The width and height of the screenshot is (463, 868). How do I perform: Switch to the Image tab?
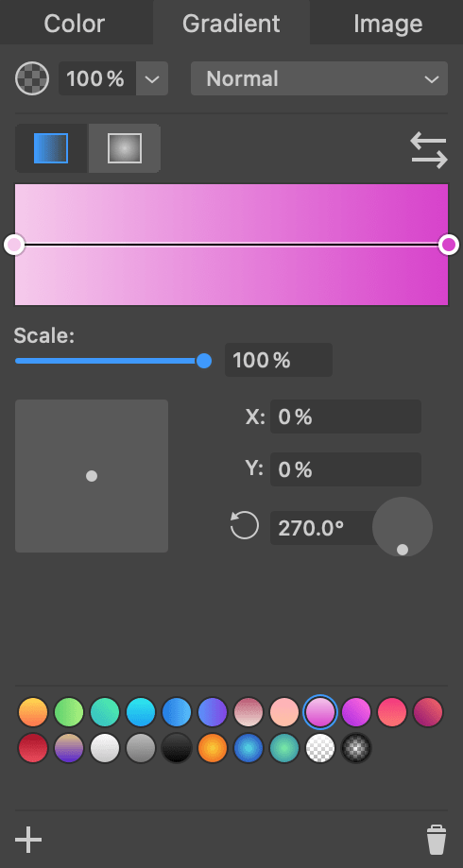pos(387,24)
